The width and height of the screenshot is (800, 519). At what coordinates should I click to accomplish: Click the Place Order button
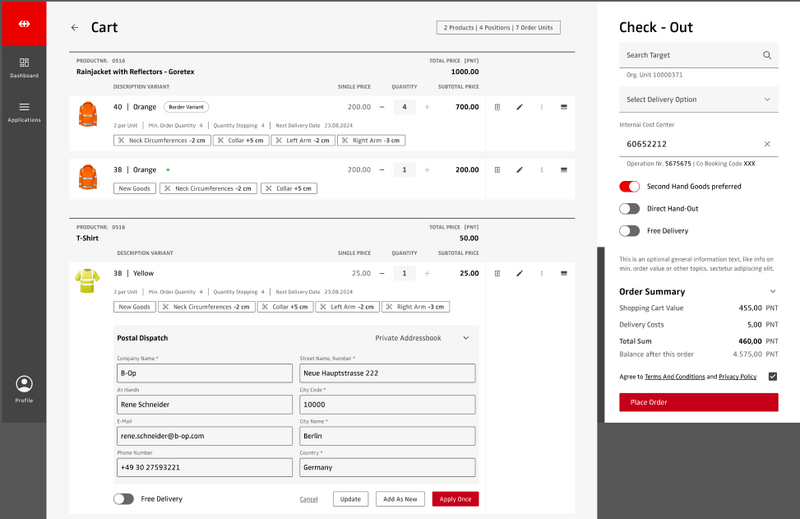tap(698, 402)
